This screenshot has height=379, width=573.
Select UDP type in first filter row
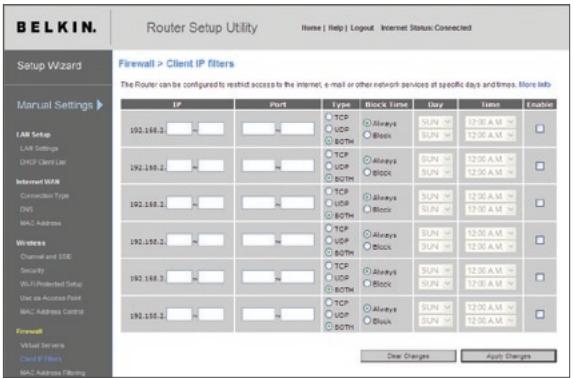pyautogui.click(x=329, y=129)
